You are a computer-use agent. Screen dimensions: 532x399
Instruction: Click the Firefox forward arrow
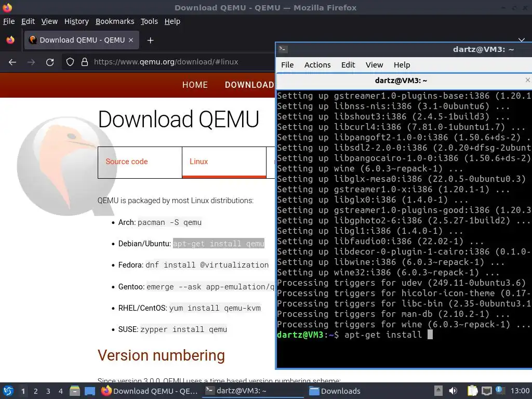tap(31, 62)
